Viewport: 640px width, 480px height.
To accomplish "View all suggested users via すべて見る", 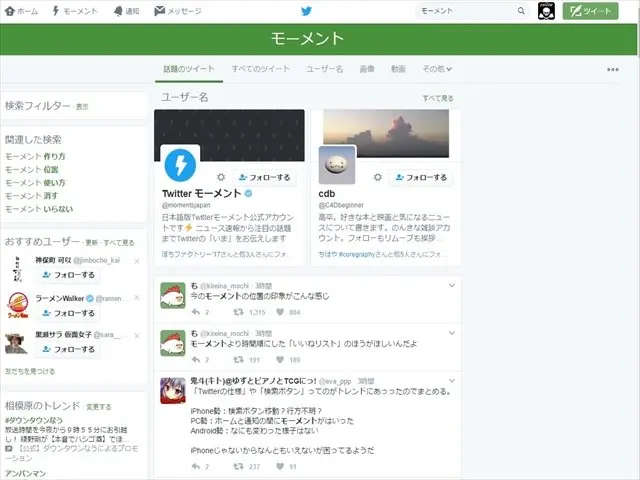I will (x=119, y=242).
